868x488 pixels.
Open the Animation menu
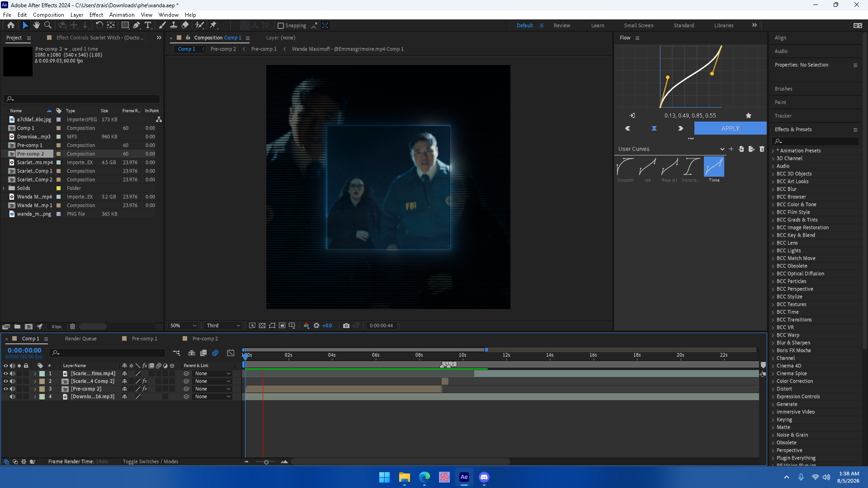pyautogui.click(x=122, y=15)
